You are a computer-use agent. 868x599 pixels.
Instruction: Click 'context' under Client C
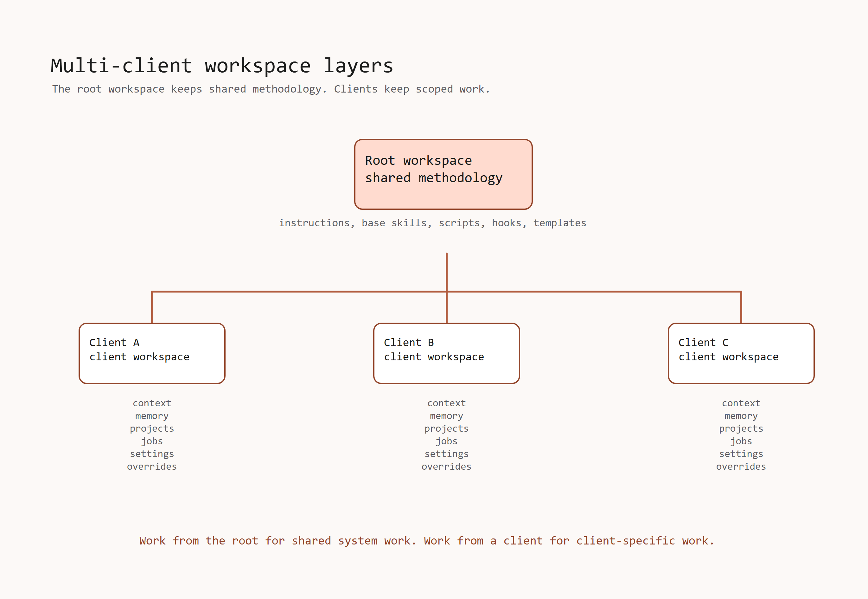click(x=741, y=403)
